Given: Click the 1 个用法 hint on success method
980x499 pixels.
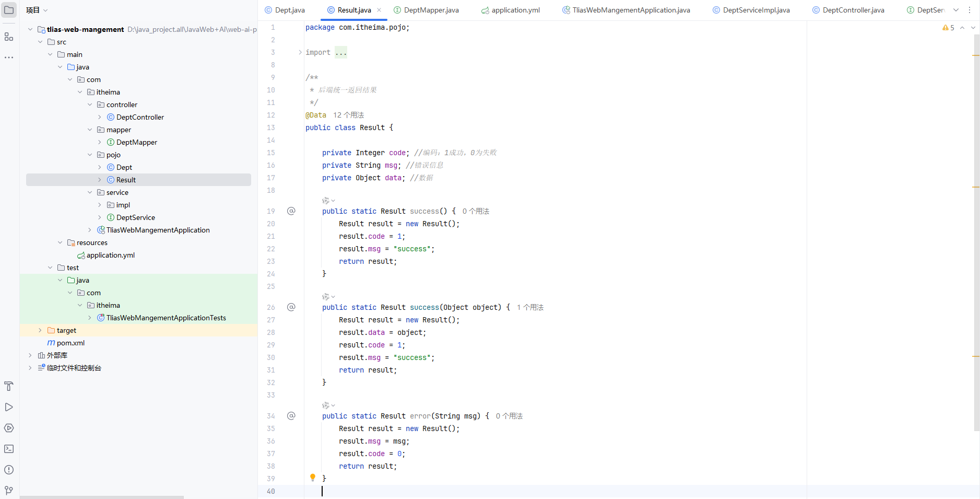Looking at the screenshot, I should click(x=530, y=307).
